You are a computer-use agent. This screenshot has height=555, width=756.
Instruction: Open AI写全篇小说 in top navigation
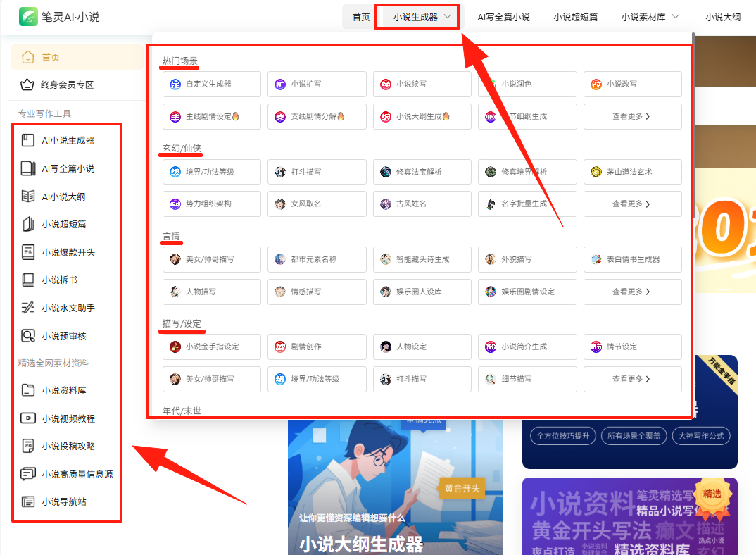[x=503, y=18]
